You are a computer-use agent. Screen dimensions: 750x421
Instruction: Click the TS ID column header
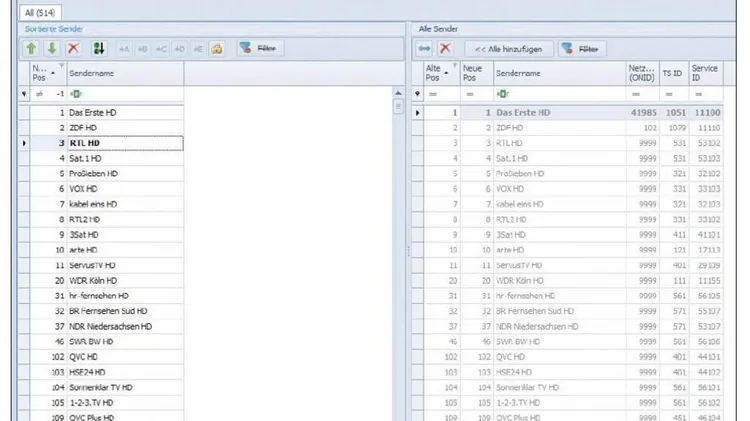click(673, 73)
